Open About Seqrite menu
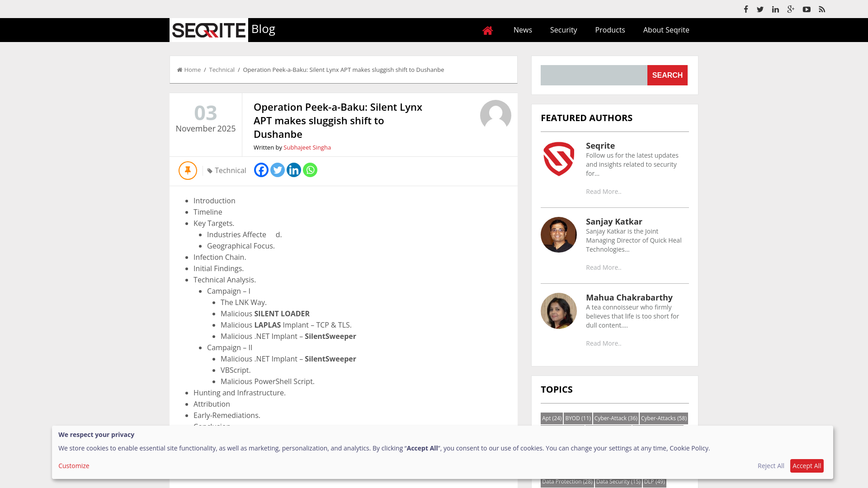The height and width of the screenshot is (488, 868). click(x=666, y=30)
